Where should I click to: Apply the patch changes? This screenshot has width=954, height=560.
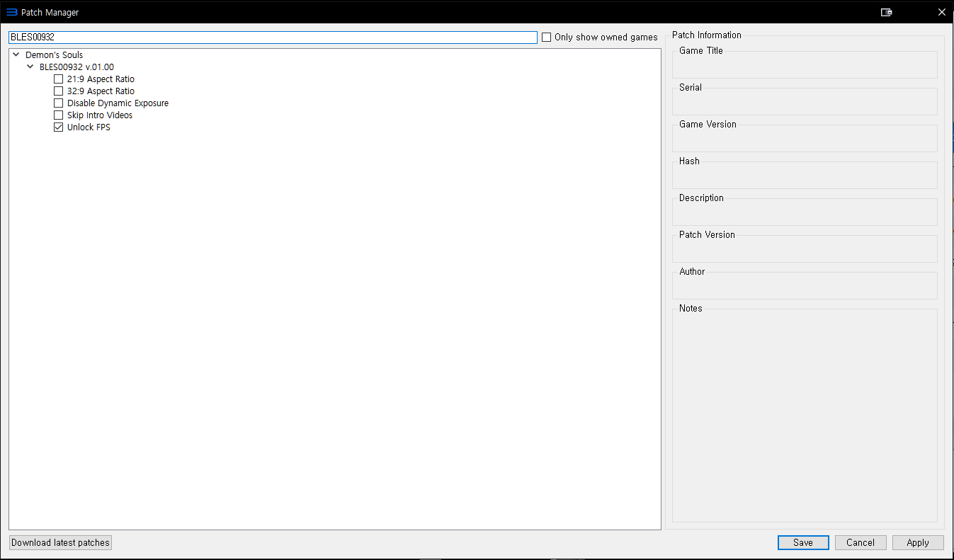click(918, 543)
